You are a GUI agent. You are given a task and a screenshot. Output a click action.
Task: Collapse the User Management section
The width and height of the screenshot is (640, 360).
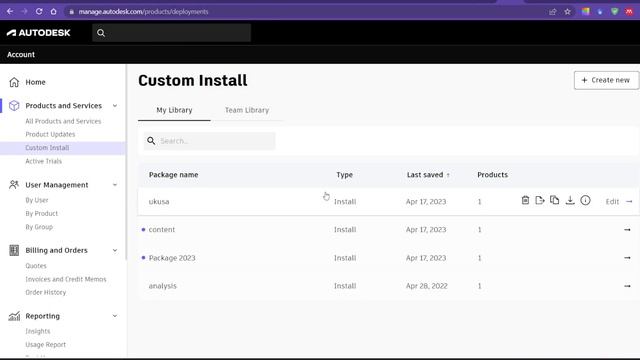(x=115, y=185)
